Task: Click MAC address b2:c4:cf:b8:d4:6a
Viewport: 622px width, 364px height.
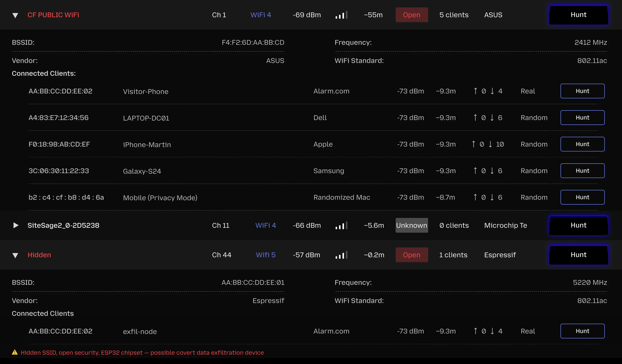Action: point(66,197)
